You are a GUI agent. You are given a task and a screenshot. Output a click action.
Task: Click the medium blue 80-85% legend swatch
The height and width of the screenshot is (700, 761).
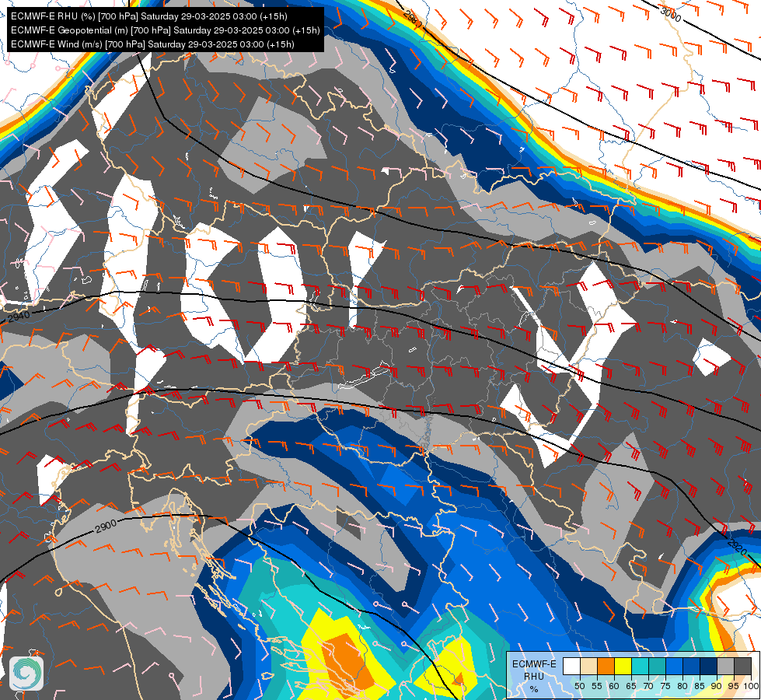pos(692,666)
